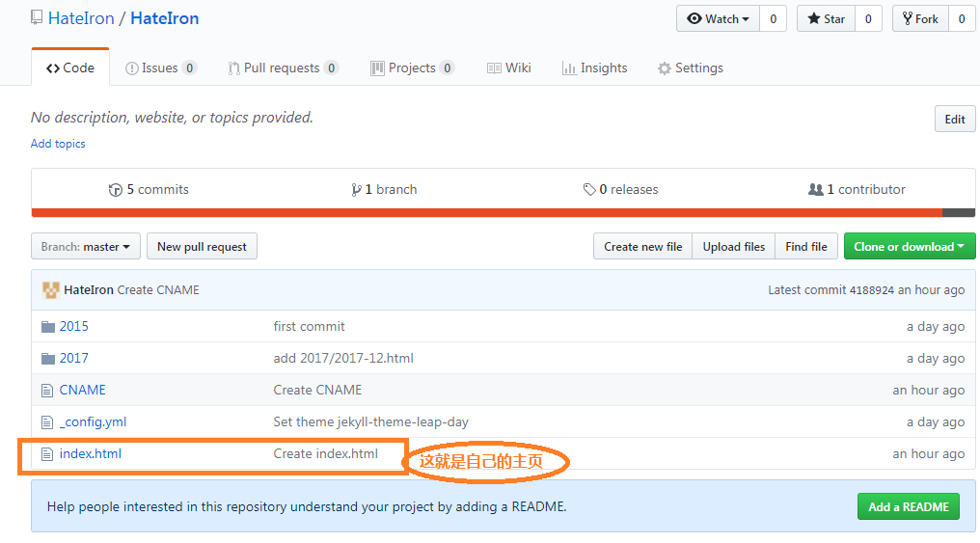980x543 pixels.
Task: Open the bold HateIron repository name link
Action: tap(164, 18)
